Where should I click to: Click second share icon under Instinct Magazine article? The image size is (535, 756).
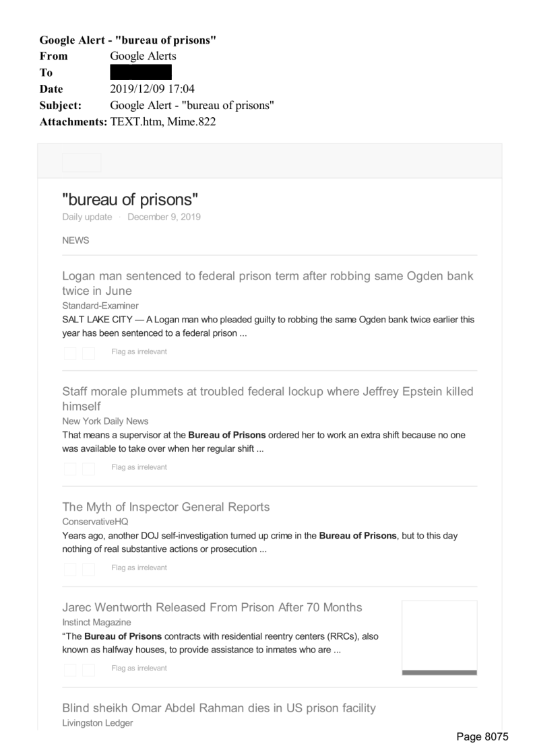(88, 669)
